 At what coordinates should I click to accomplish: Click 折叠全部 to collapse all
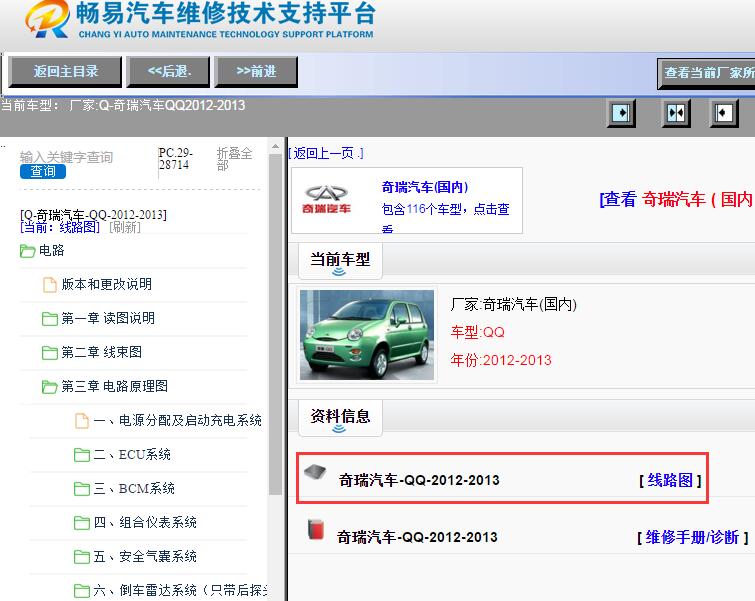(234, 159)
